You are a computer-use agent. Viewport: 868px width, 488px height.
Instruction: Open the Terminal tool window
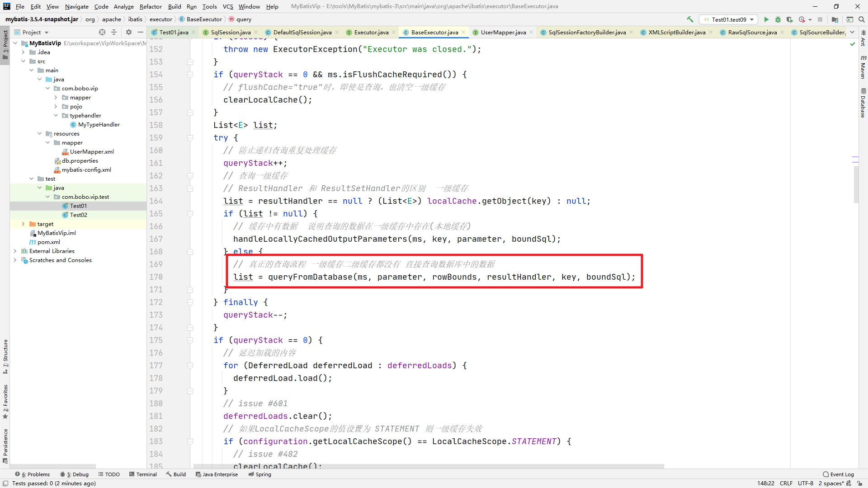point(143,474)
